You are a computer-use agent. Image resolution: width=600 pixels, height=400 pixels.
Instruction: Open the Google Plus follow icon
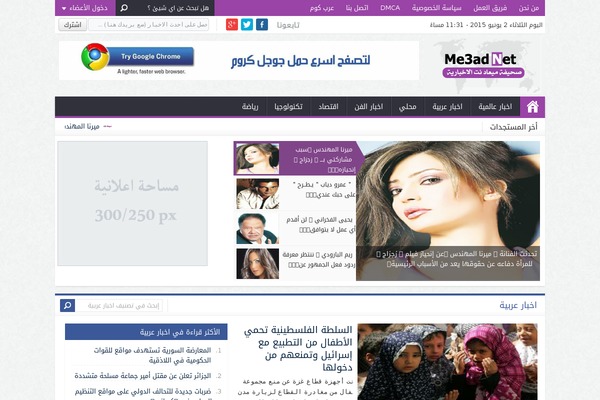(232, 24)
